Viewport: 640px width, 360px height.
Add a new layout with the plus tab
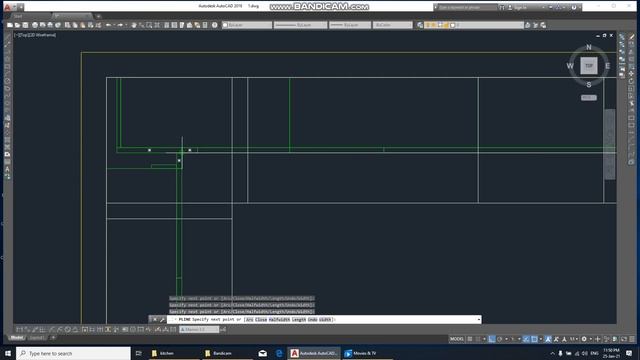53,338
